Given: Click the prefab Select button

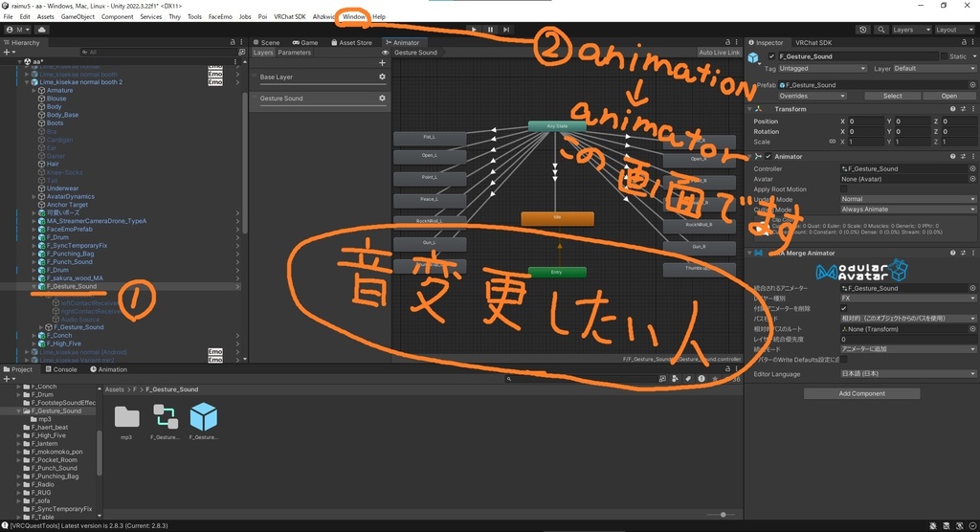Looking at the screenshot, I should click(x=893, y=96).
